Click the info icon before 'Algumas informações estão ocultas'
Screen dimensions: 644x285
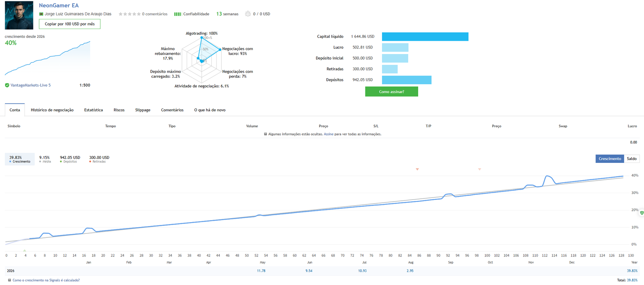[x=265, y=134]
